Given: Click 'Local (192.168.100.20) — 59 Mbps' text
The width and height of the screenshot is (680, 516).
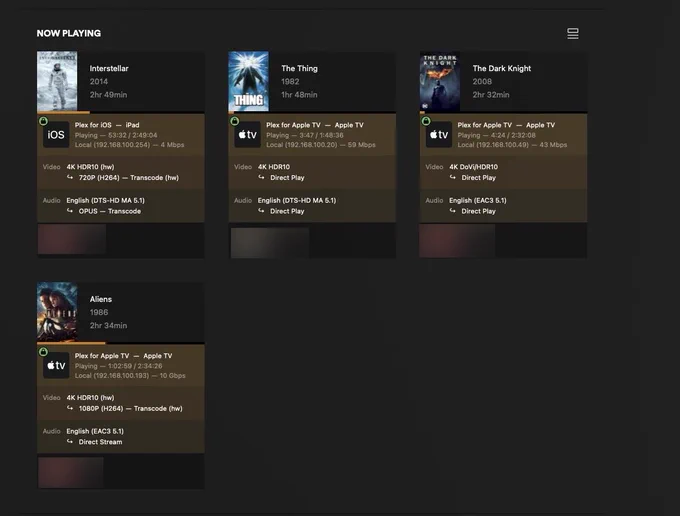Looking at the screenshot, I should (321, 145).
